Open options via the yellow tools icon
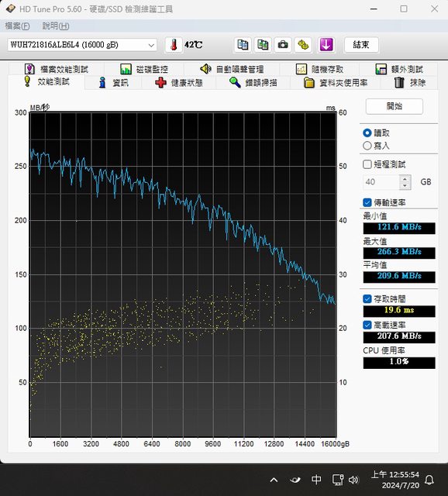The image size is (448, 496). (303, 45)
